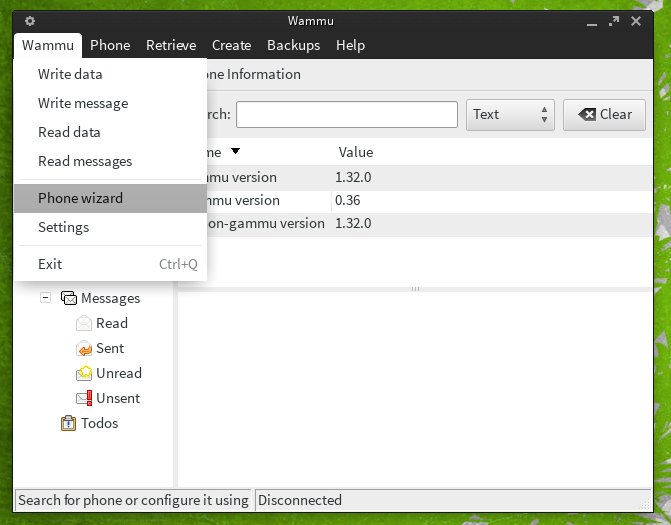Choose Settings in the Wammu menu
This screenshot has width=671, height=525.
pos(63,227)
